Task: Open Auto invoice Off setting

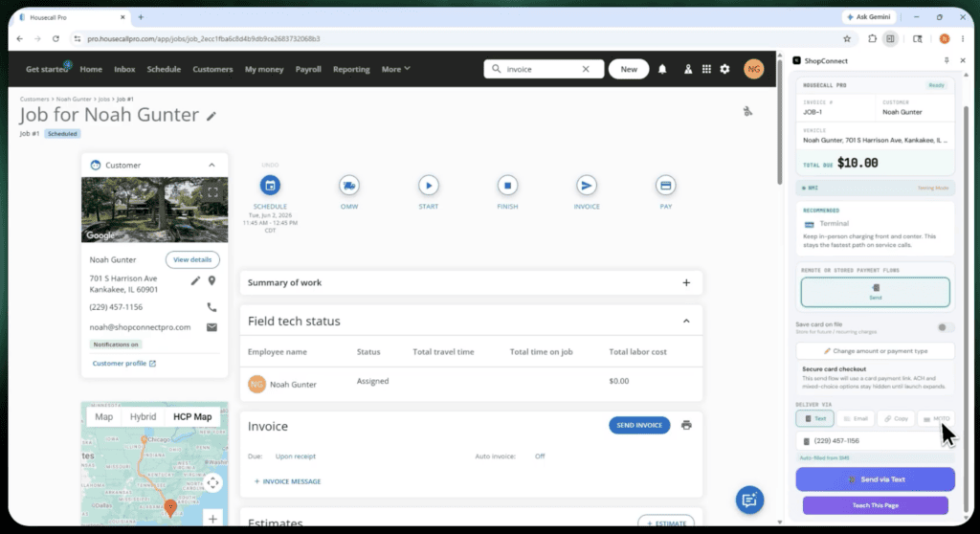Action: (540, 456)
